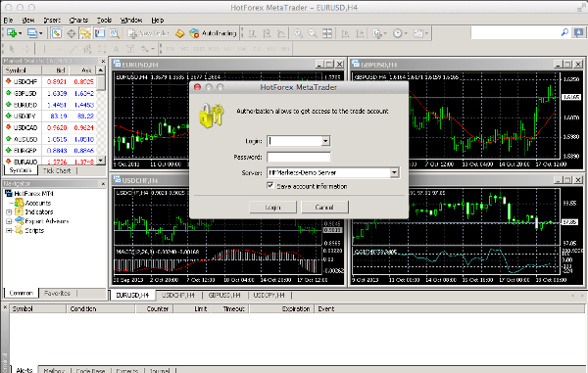Click the Condition column header in Alerts
This screenshot has width=588, height=373.
[x=101, y=309]
